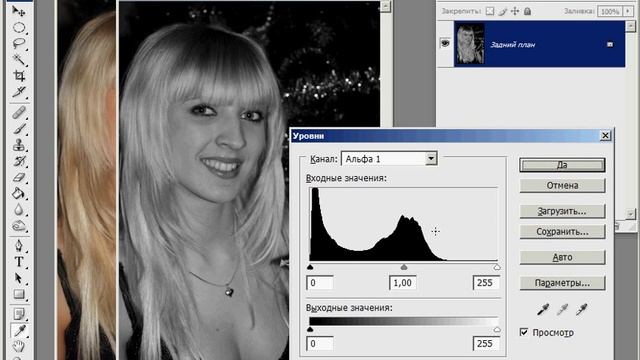Select the Move tool

pos(19,11)
